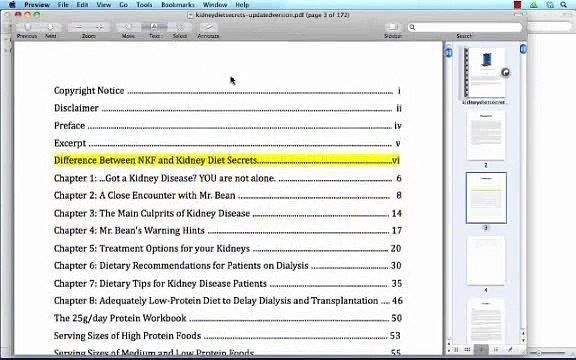Switch sidebar to thumbnails view
The image size is (576, 360).
click(x=482, y=349)
